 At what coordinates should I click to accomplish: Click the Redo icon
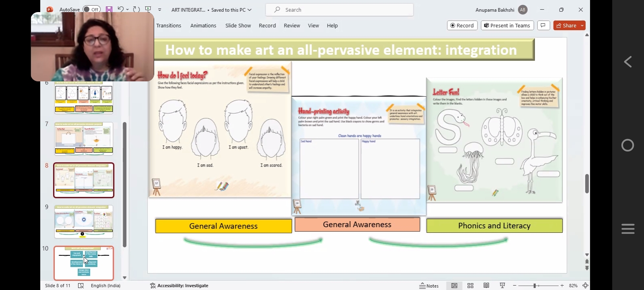[x=136, y=9]
